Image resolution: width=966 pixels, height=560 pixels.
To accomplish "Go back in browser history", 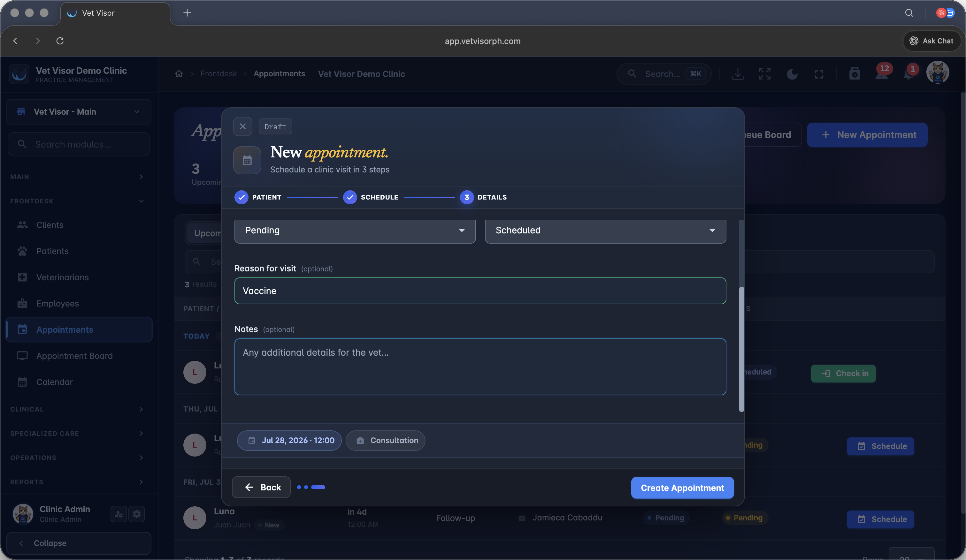I will pyautogui.click(x=15, y=41).
